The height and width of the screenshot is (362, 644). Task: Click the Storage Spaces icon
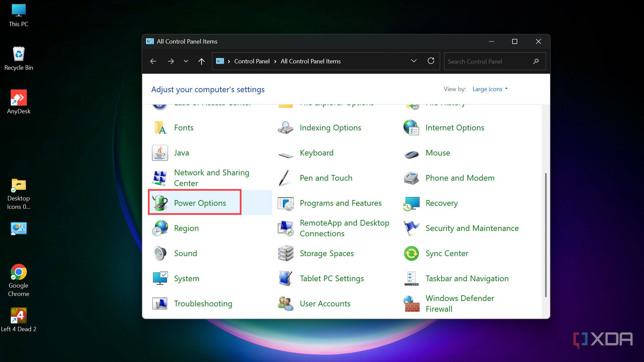286,253
